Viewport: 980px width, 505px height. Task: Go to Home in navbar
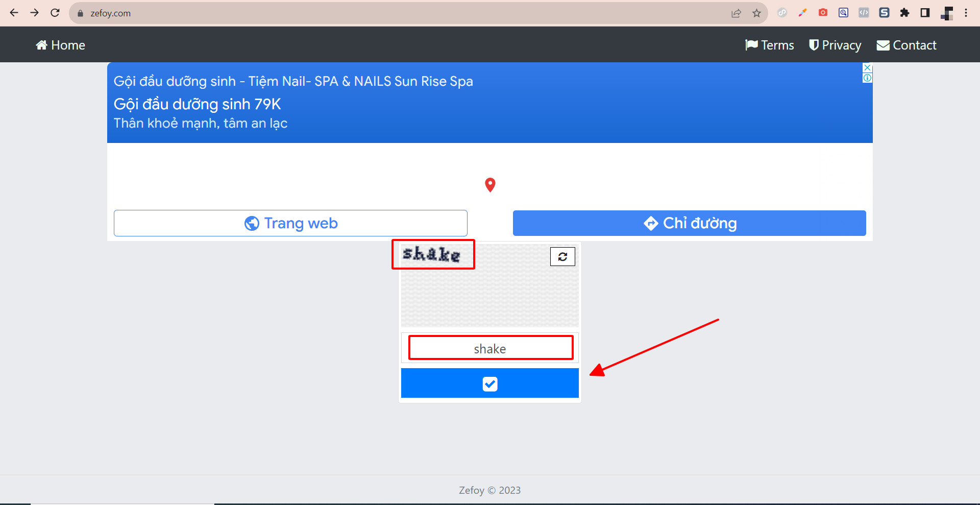point(60,45)
